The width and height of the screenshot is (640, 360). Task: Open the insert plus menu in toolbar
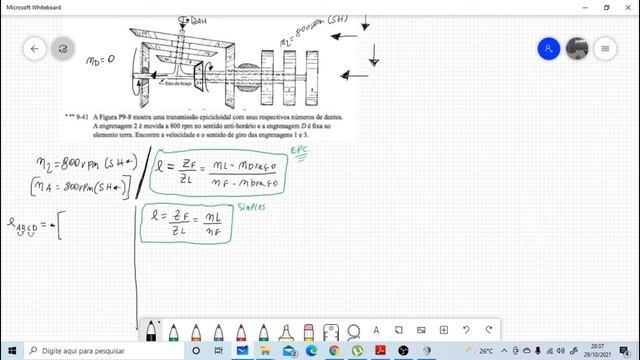pos(444,330)
